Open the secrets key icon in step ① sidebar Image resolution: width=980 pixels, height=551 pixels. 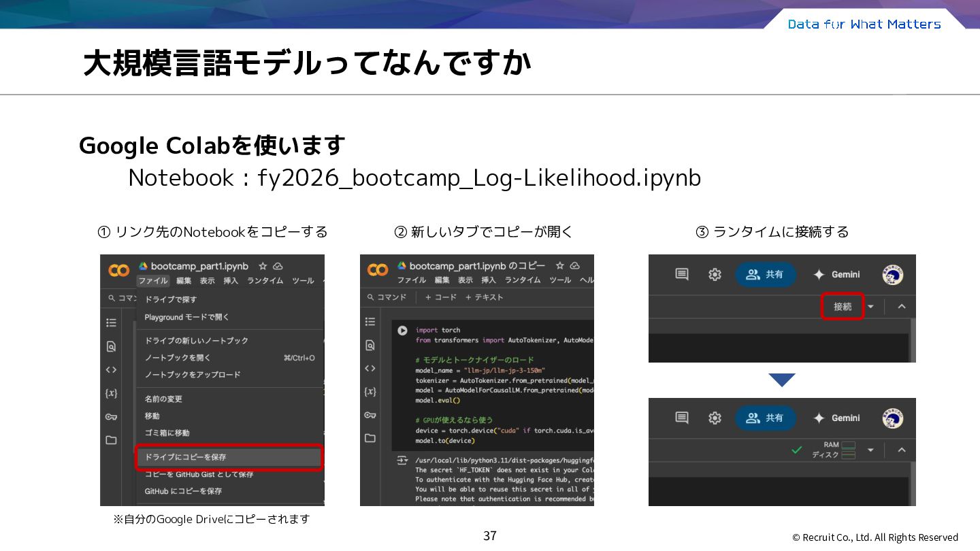pyautogui.click(x=111, y=417)
